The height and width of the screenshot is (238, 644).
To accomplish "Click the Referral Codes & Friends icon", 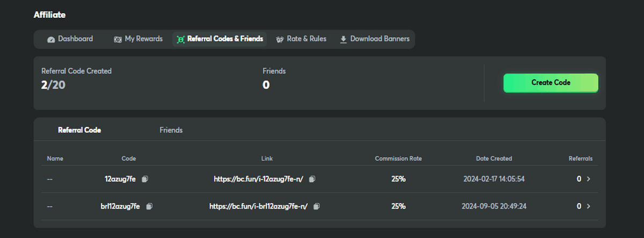I will point(180,40).
